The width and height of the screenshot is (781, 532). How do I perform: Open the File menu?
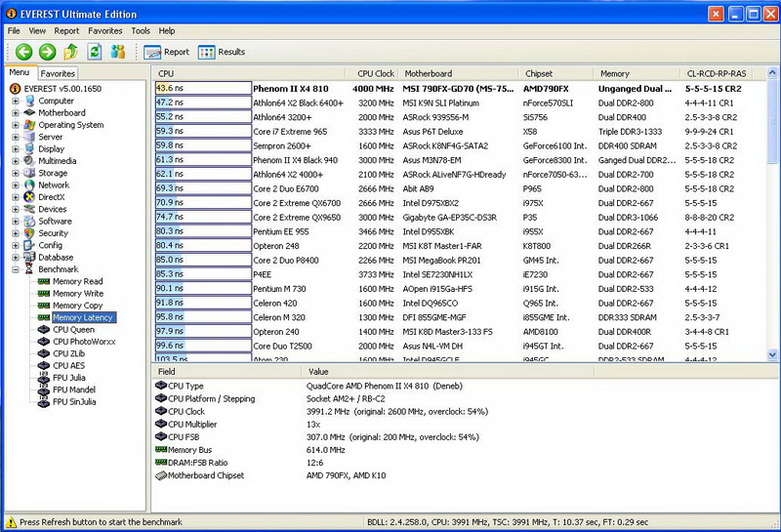pos(14,31)
